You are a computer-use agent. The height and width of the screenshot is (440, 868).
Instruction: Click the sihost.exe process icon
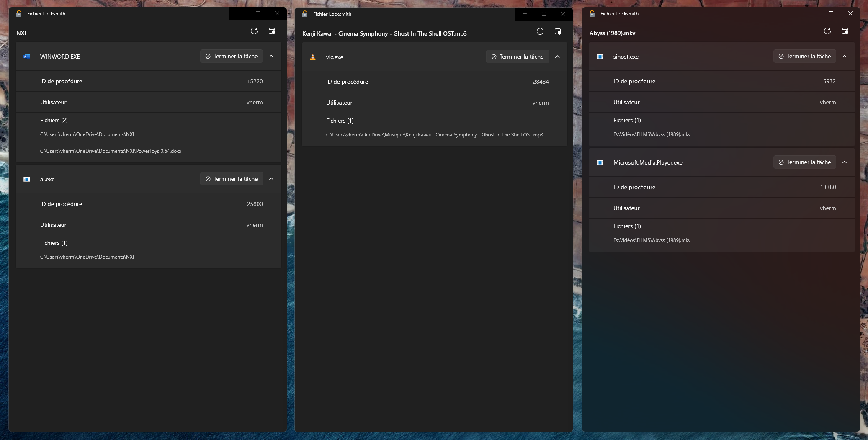click(x=600, y=57)
